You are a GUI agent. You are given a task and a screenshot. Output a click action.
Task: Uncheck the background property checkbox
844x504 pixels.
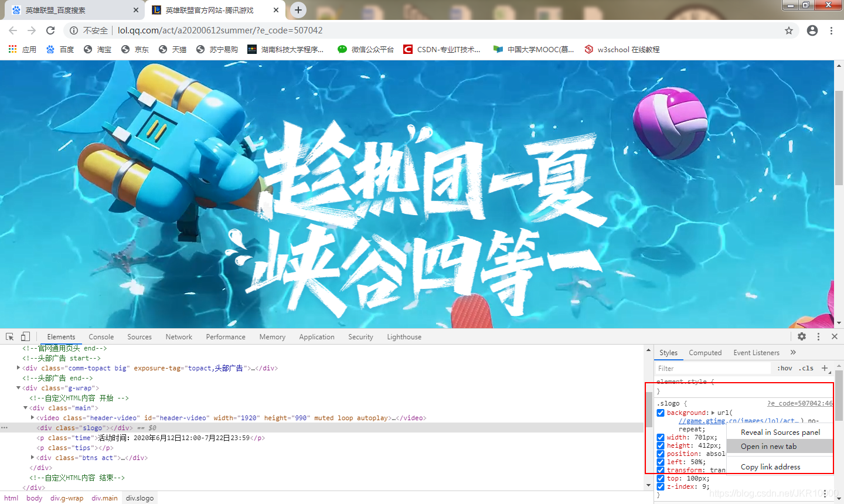pyautogui.click(x=661, y=413)
